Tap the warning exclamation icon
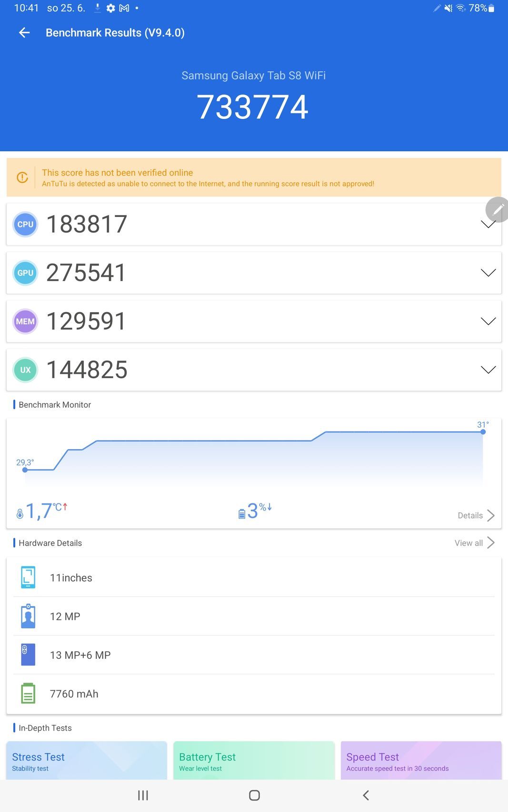 [x=22, y=177]
